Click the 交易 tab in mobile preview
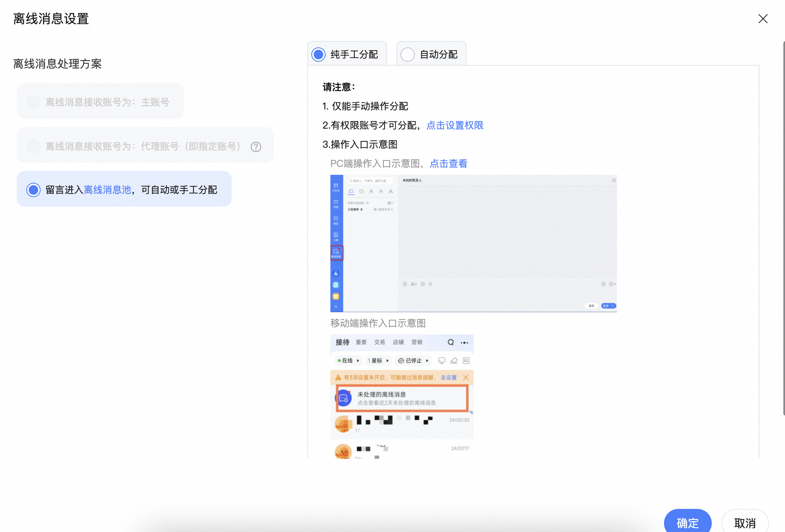Viewport: 785px width, 532px height. tap(379, 342)
